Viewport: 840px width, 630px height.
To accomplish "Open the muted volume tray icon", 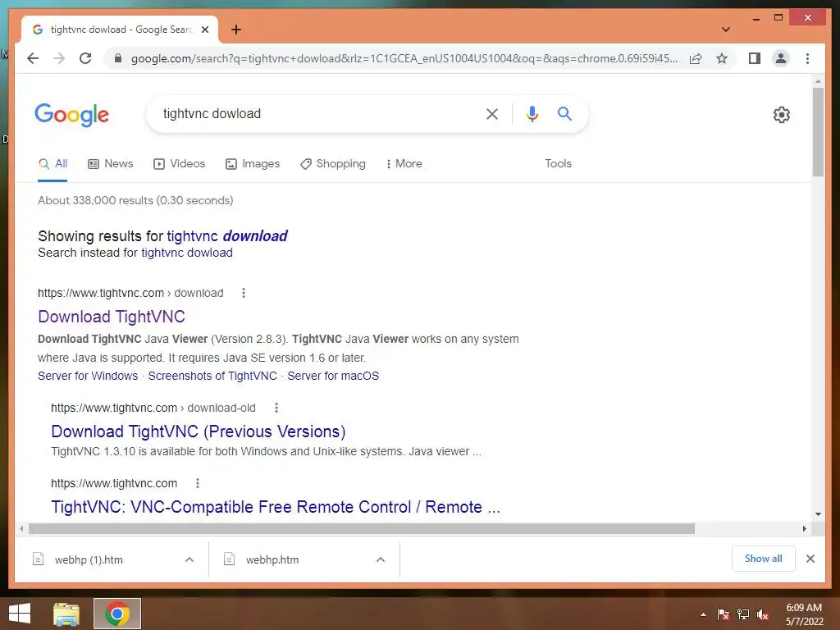I will click(763, 614).
